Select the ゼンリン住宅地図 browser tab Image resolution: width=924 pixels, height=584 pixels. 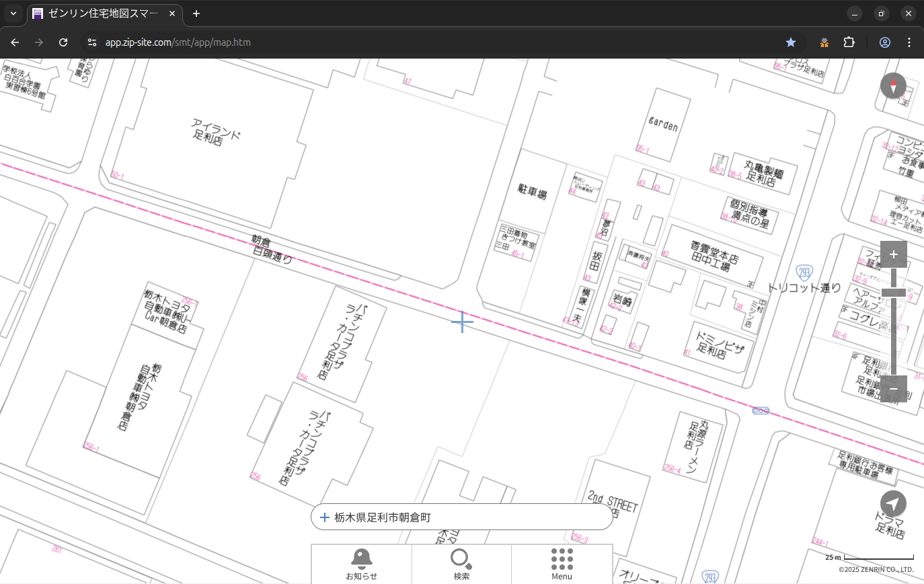coord(101,13)
